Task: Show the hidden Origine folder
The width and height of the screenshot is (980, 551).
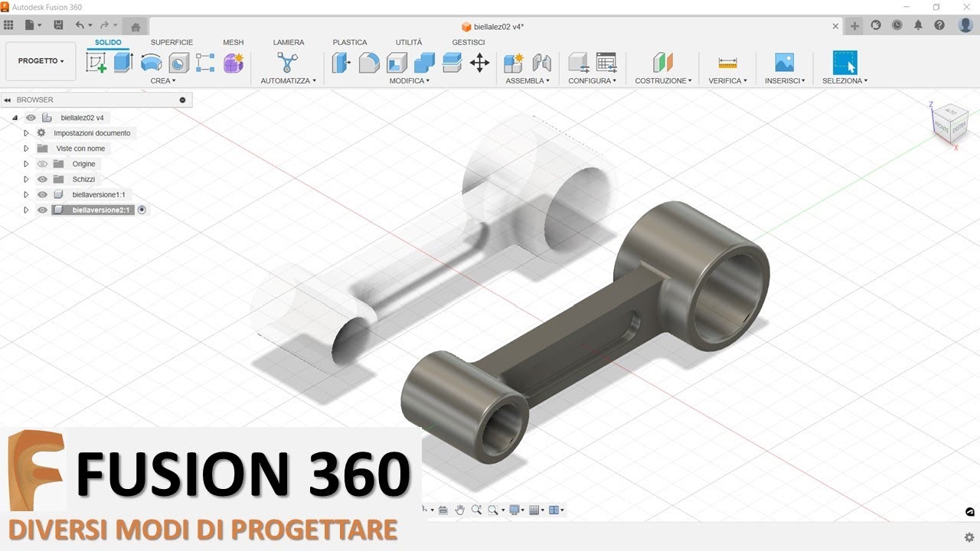Action: coord(42,164)
